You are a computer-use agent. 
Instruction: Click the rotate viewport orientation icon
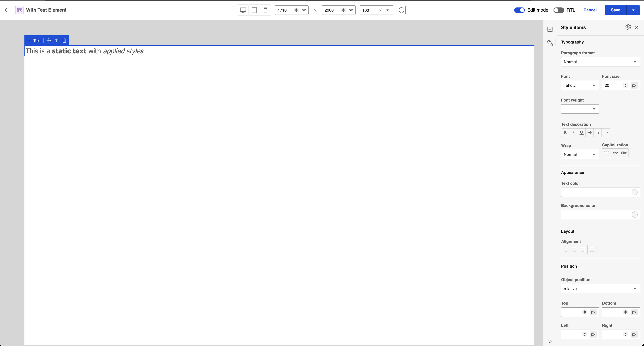point(401,10)
